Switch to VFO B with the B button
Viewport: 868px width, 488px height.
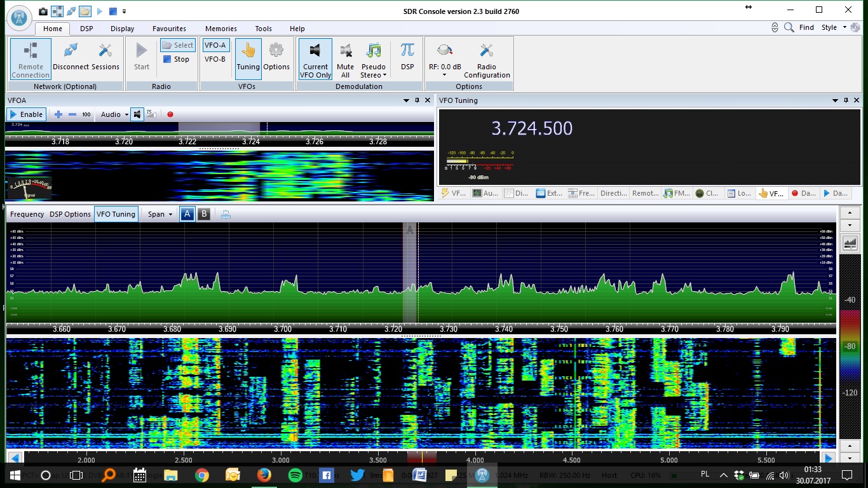(204, 214)
